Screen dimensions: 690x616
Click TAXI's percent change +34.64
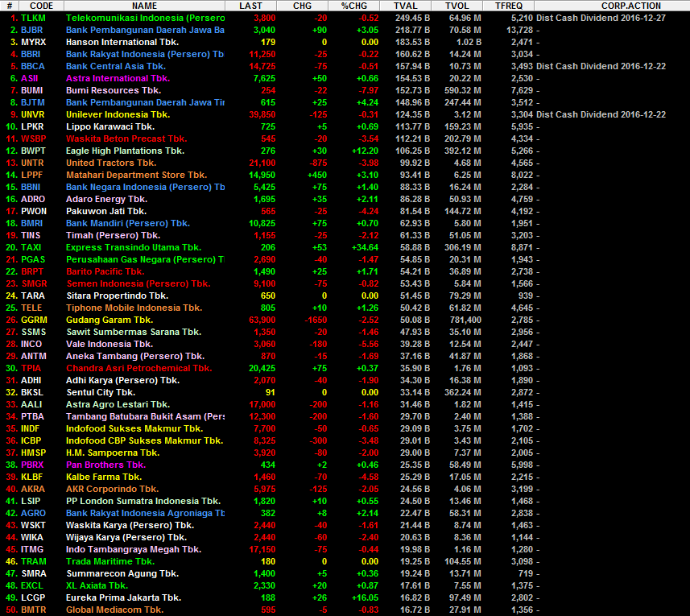coord(366,248)
